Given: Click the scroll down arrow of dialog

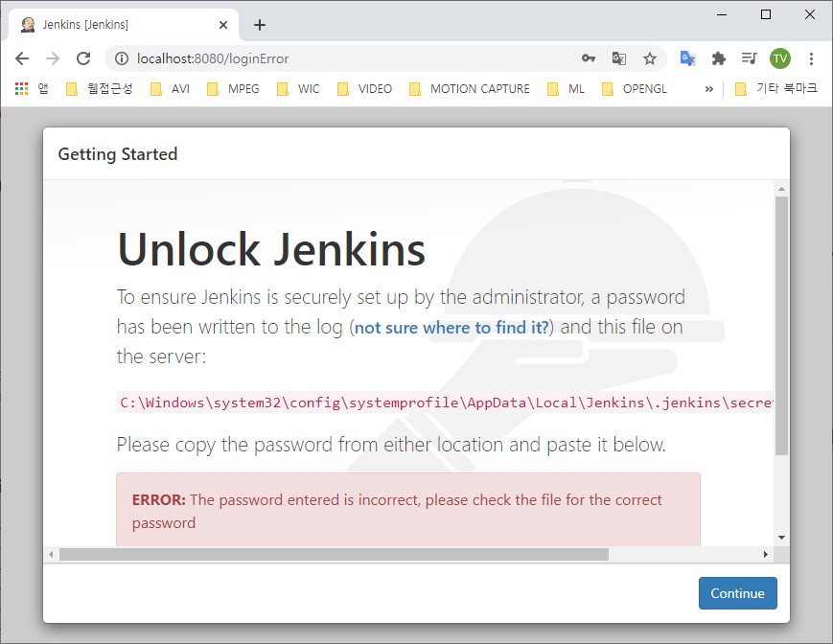Looking at the screenshot, I should click(x=781, y=538).
